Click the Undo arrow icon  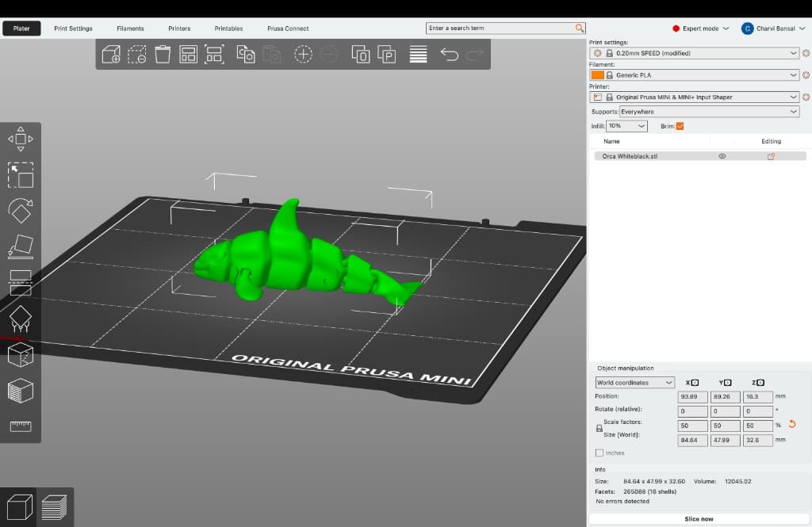point(450,55)
